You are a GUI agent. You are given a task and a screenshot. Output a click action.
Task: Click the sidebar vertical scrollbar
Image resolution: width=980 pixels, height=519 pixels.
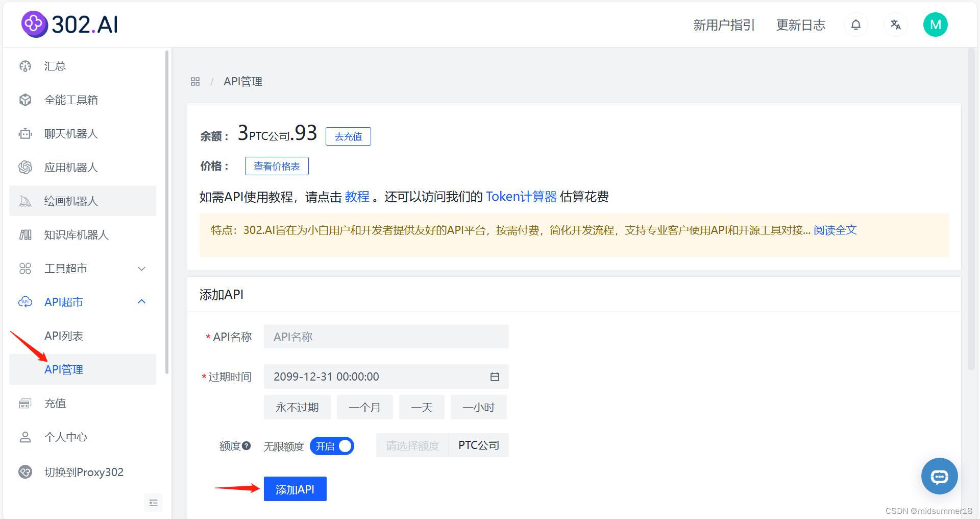coord(167,211)
